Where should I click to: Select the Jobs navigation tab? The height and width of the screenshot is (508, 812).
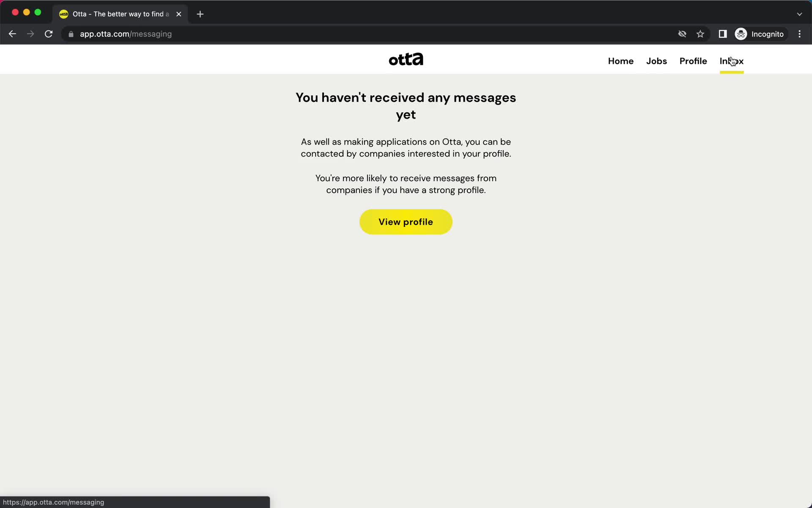coord(656,61)
